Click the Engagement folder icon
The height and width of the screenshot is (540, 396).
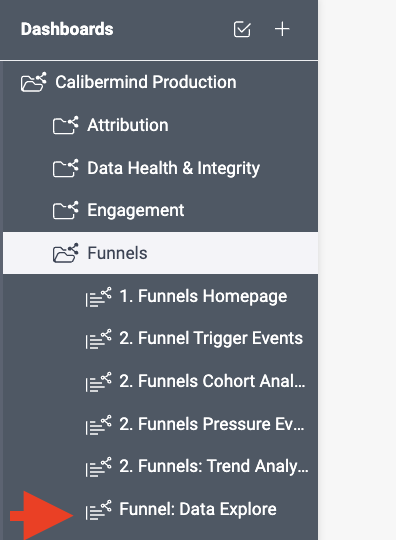pos(65,210)
